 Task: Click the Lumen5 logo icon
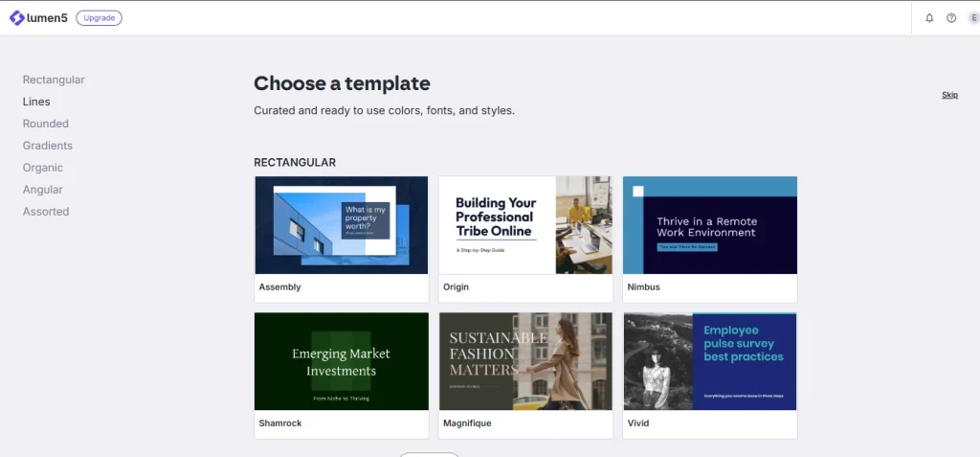pyautogui.click(x=16, y=18)
